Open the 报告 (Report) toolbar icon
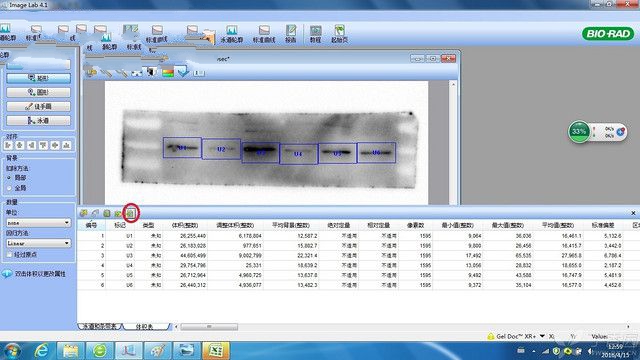The height and width of the screenshot is (360, 640). point(291,33)
